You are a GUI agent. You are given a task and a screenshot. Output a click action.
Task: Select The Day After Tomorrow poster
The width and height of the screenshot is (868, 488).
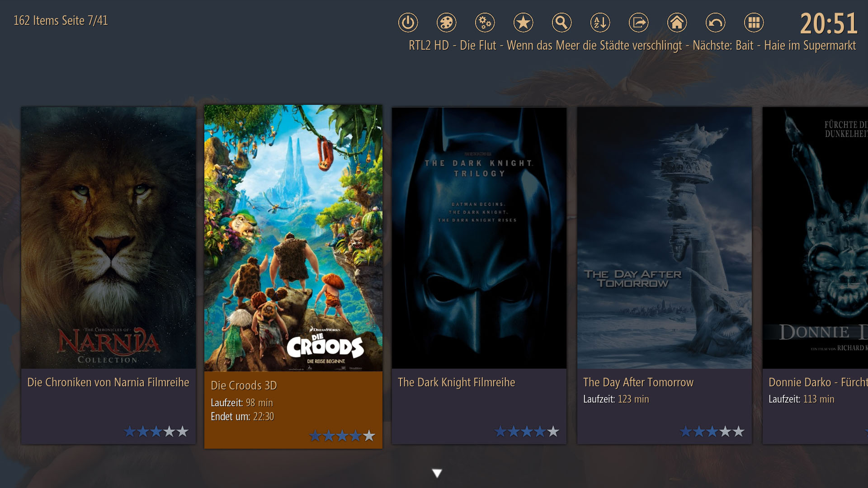coord(665,238)
